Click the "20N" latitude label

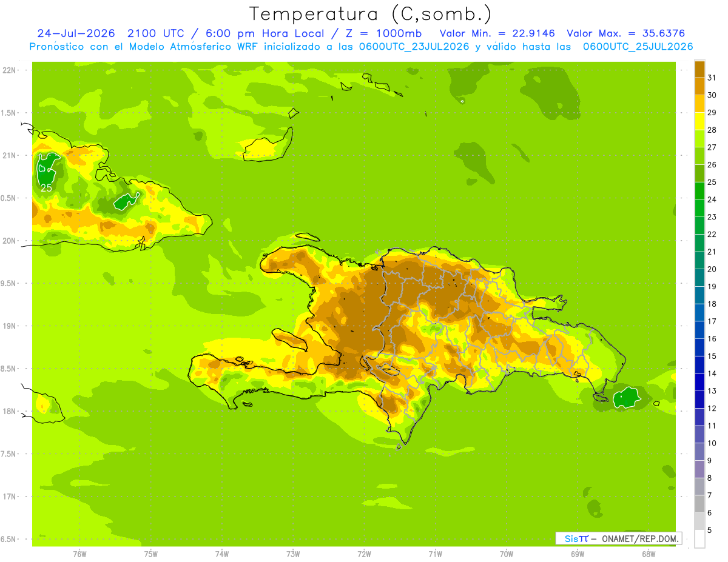pyautogui.click(x=10, y=241)
